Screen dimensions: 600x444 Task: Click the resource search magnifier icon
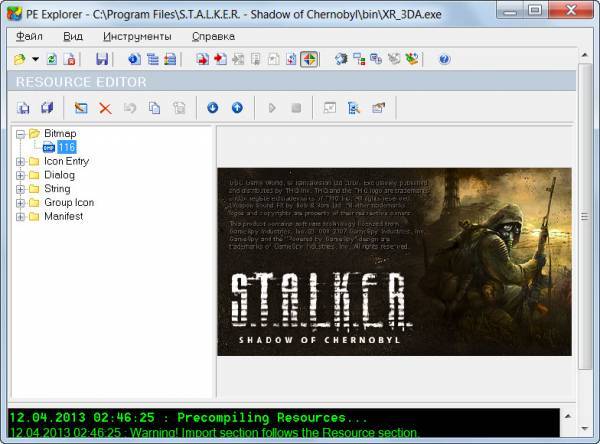[x=354, y=108]
